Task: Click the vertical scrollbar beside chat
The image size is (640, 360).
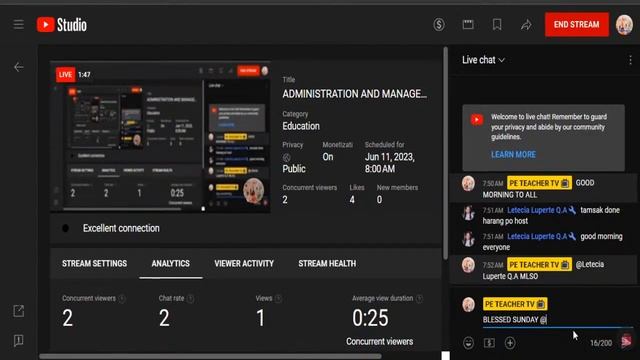Action: coord(446,153)
